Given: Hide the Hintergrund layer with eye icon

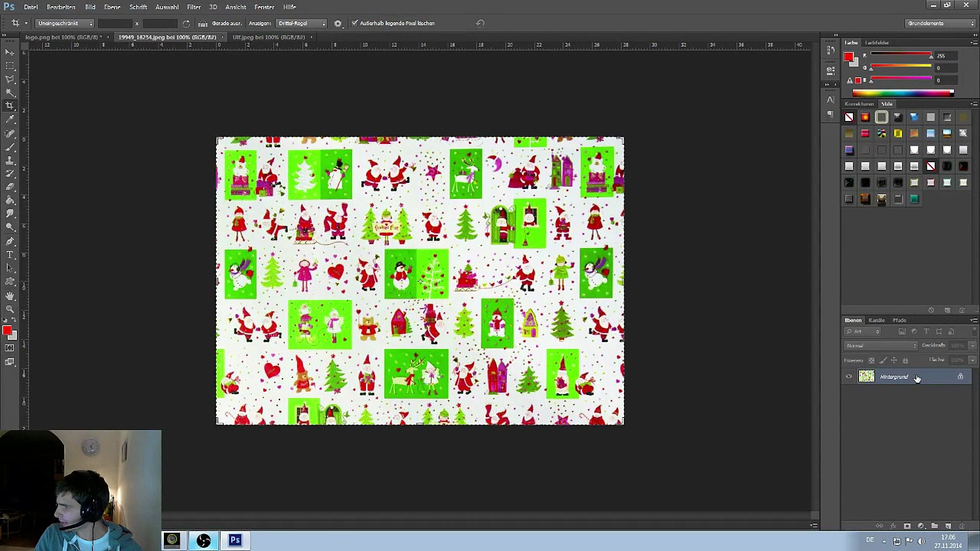Looking at the screenshot, I should point(848,377).
